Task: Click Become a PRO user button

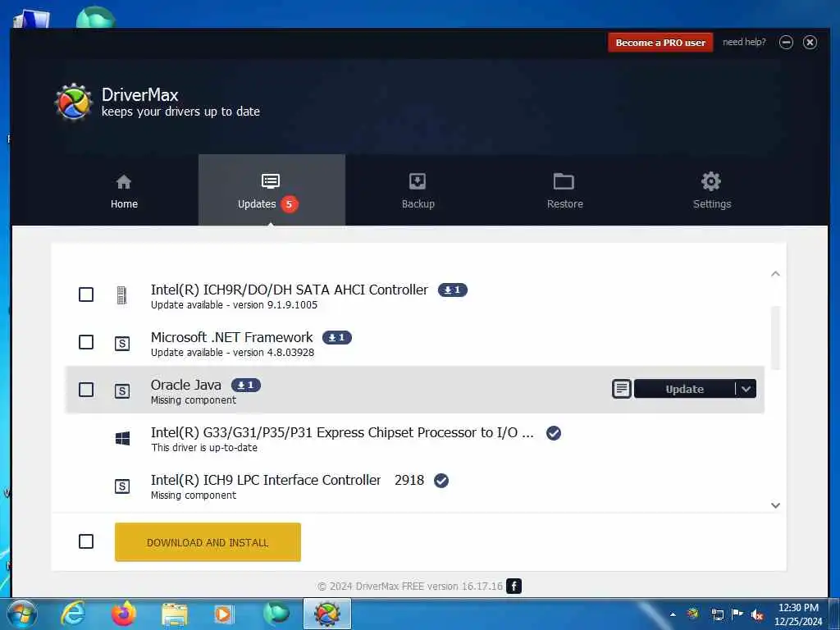Action: coord(660,43)
